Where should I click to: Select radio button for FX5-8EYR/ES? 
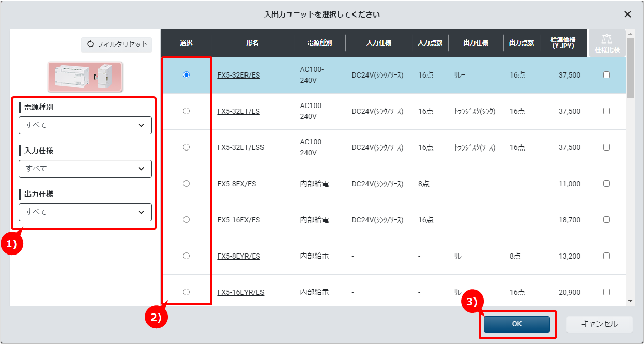coord(186,256)
